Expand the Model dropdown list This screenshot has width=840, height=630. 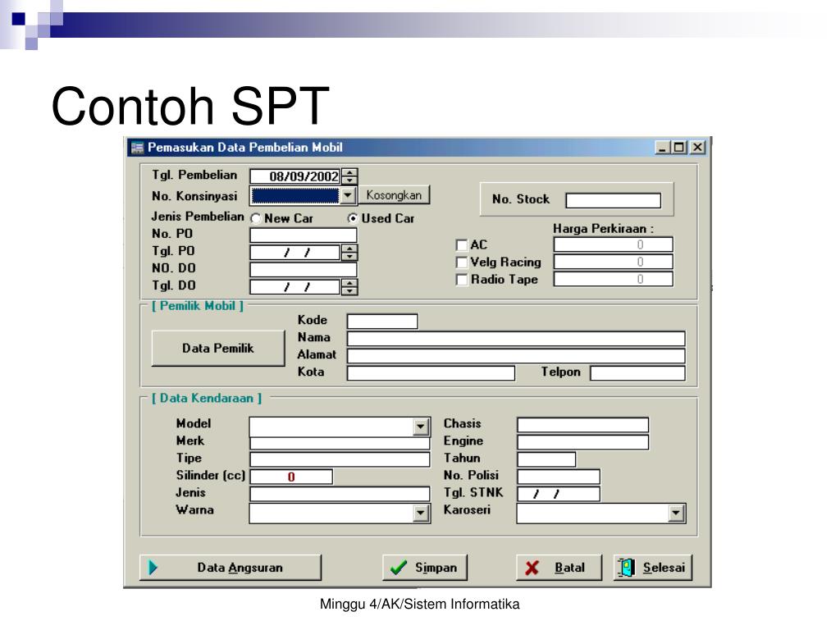point(421,427)
